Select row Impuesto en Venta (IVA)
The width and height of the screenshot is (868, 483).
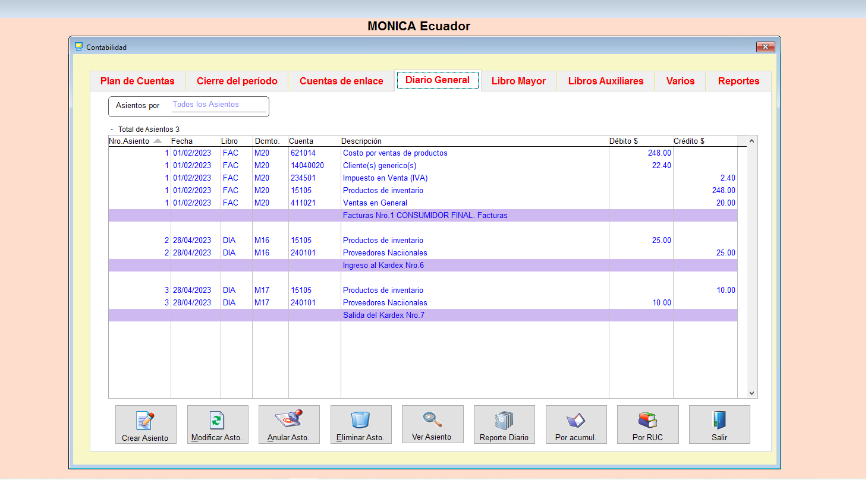(423, 178)
